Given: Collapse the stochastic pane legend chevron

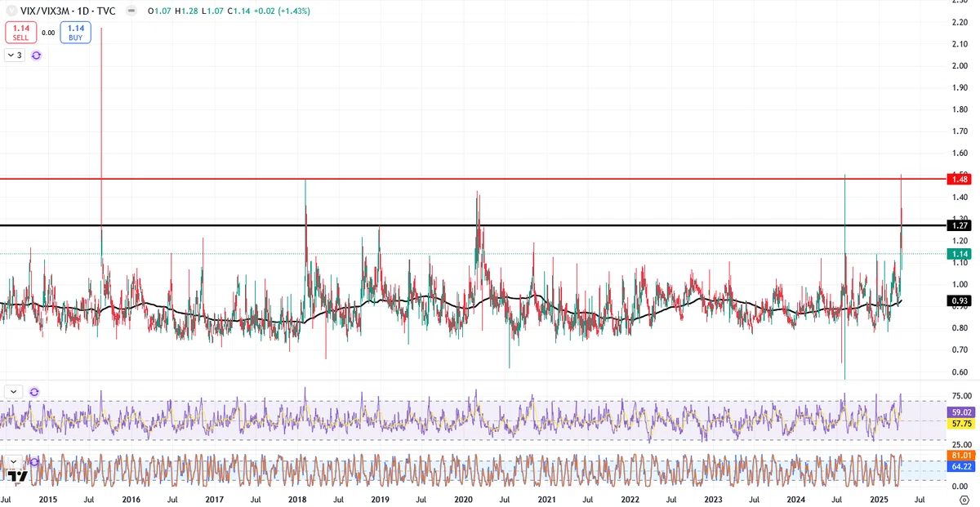Looking at the screenshot, I should tap(15, 461).
